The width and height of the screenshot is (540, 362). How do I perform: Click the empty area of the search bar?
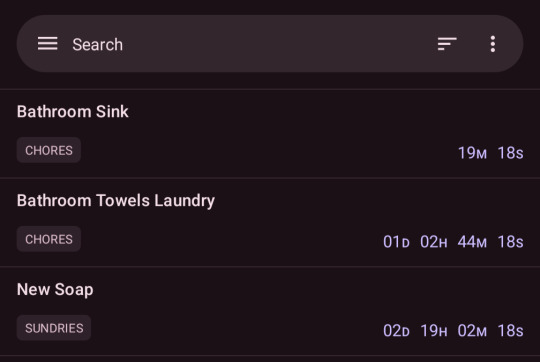(276, 44)
